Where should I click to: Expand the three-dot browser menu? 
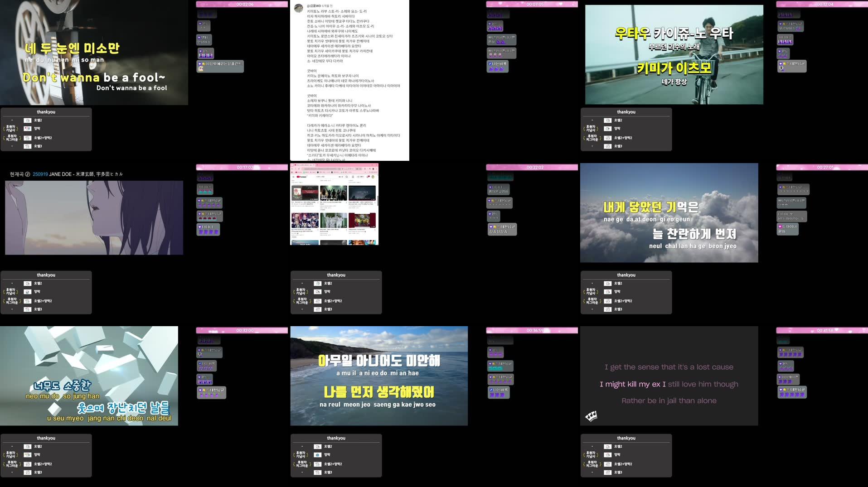coord(377,169)
